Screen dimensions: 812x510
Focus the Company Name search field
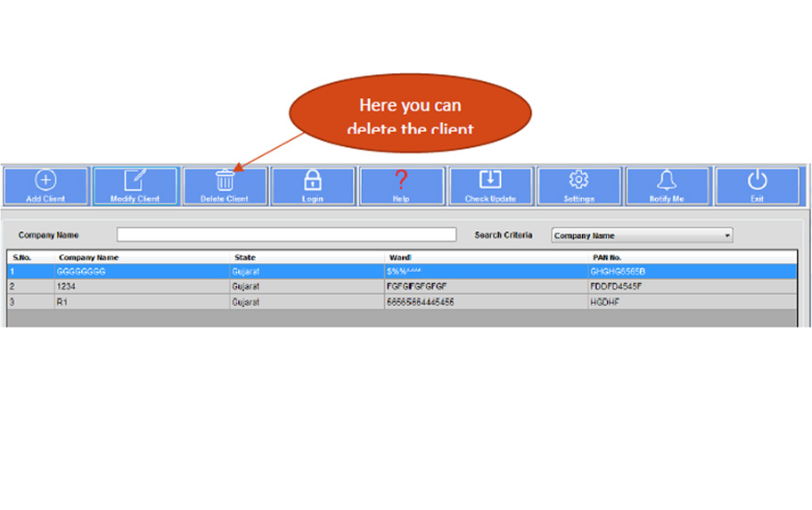click(286, 235)
